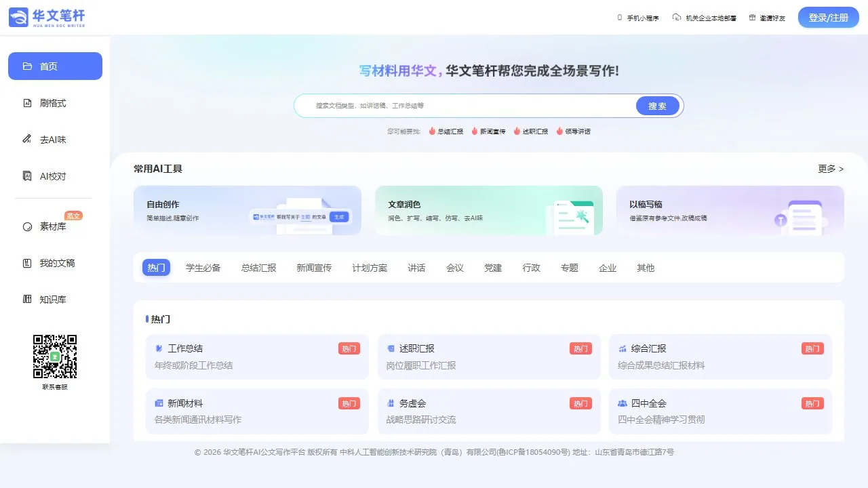Viewport: 868px width, 488px height.
Task: Click the 华文笔杆 logo icon
Action: pos(19,17)
